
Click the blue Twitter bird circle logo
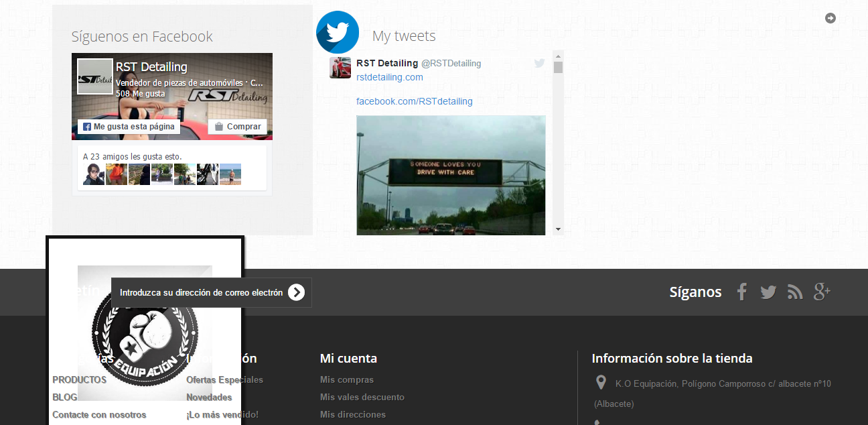click(338, 32)
